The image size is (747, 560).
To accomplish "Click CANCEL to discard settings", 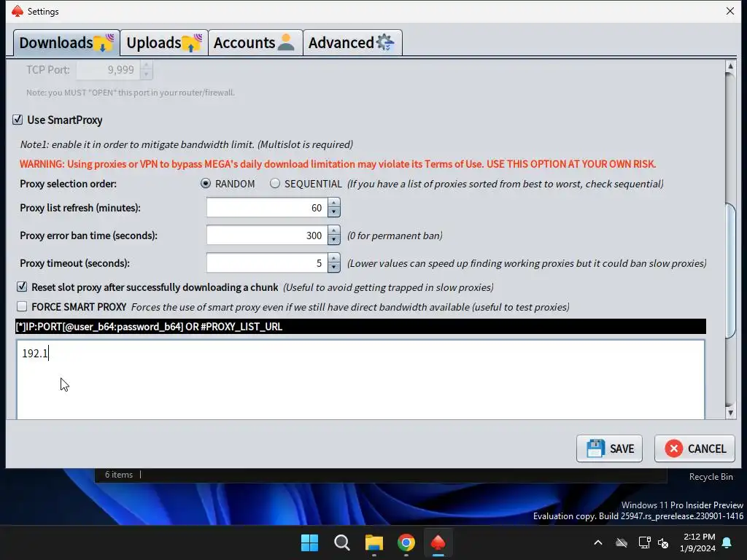I will coord(694,448).
